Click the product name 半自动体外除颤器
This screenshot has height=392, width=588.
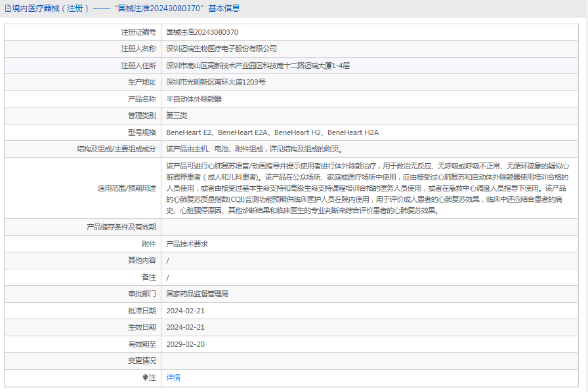pyautogui.click(x=194, y=99)
